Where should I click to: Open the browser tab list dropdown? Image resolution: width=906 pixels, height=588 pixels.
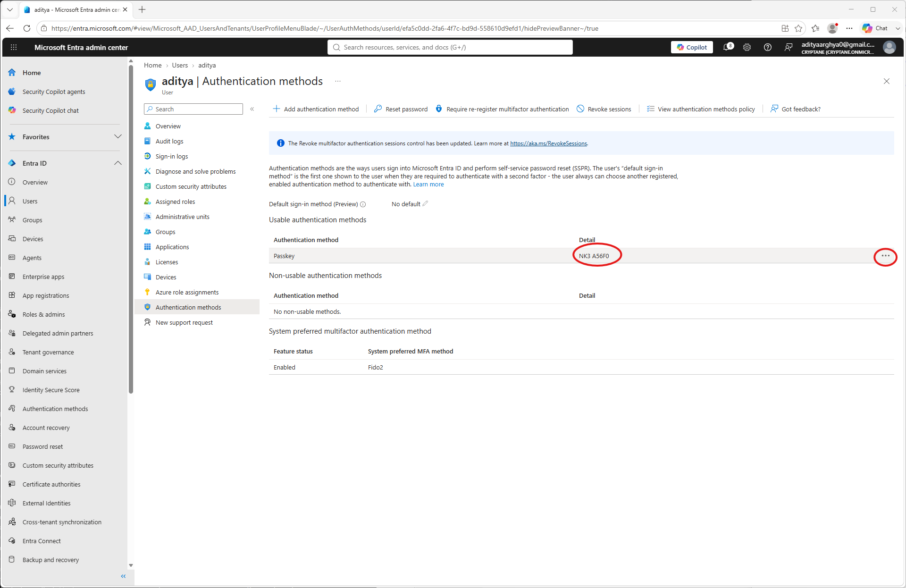coord(10,9)
